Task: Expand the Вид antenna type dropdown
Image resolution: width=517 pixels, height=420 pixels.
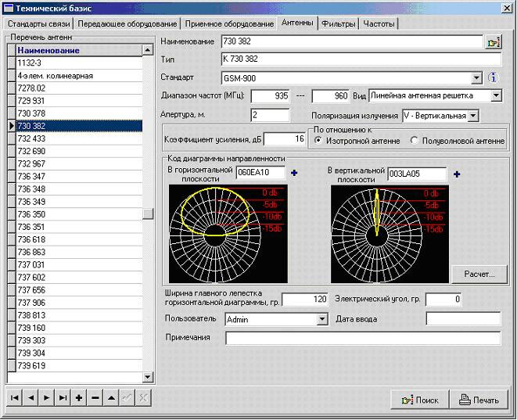Action: coord(496,96)
